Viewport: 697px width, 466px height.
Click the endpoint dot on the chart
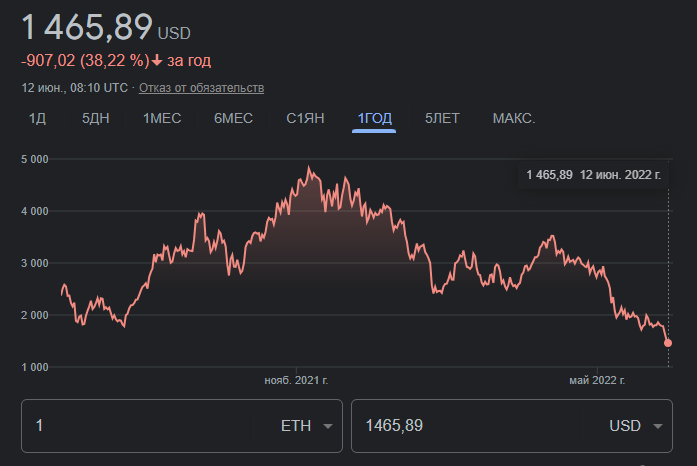668,343
